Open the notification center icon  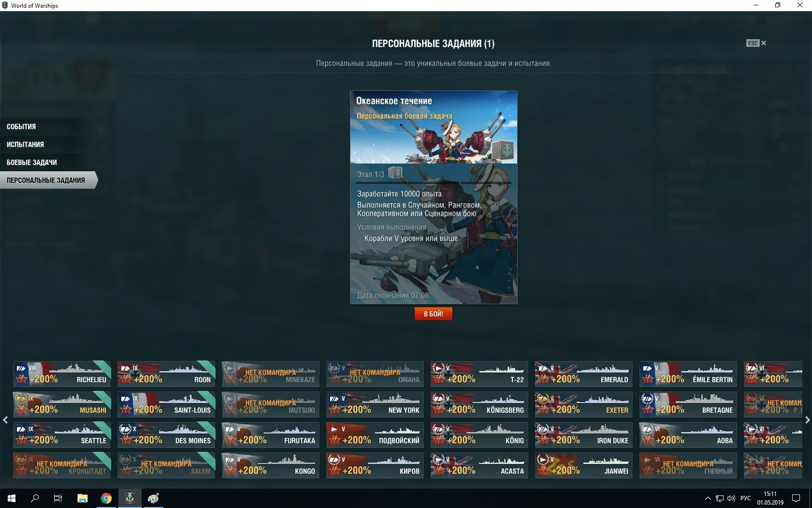pyautogui.click(x=796, y=498)
